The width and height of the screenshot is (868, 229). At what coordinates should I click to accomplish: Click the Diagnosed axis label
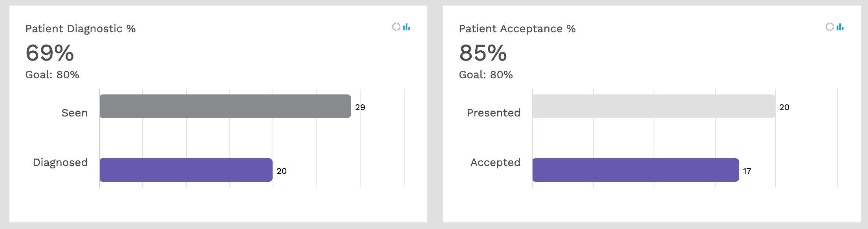pyautogui.click(x=60, y=163)
